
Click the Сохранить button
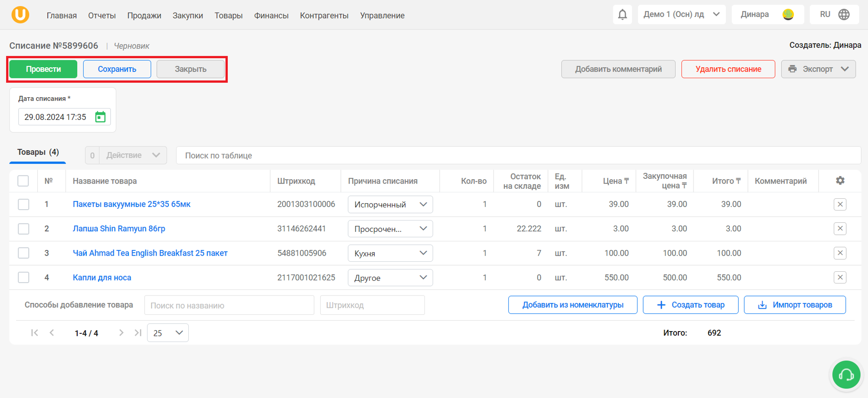(x=117, y=69)
